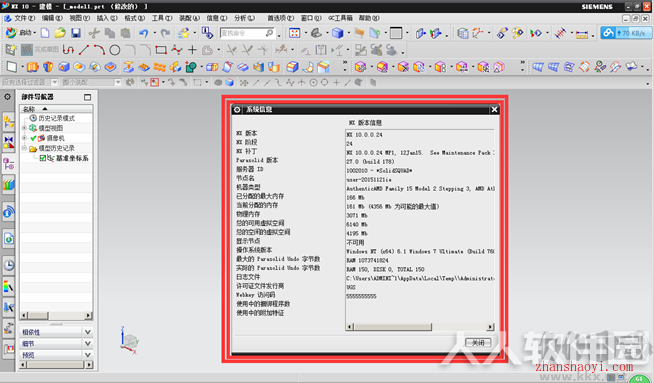The width and height of the screenshot is (654, 383).
Task: Open the File menu
Action: tap(24, 18)
